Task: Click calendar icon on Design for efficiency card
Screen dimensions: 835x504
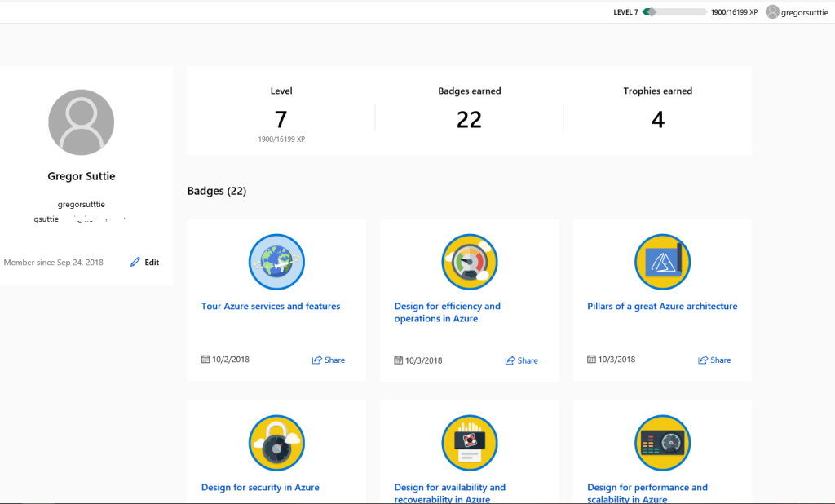Action: coord(398,360)
